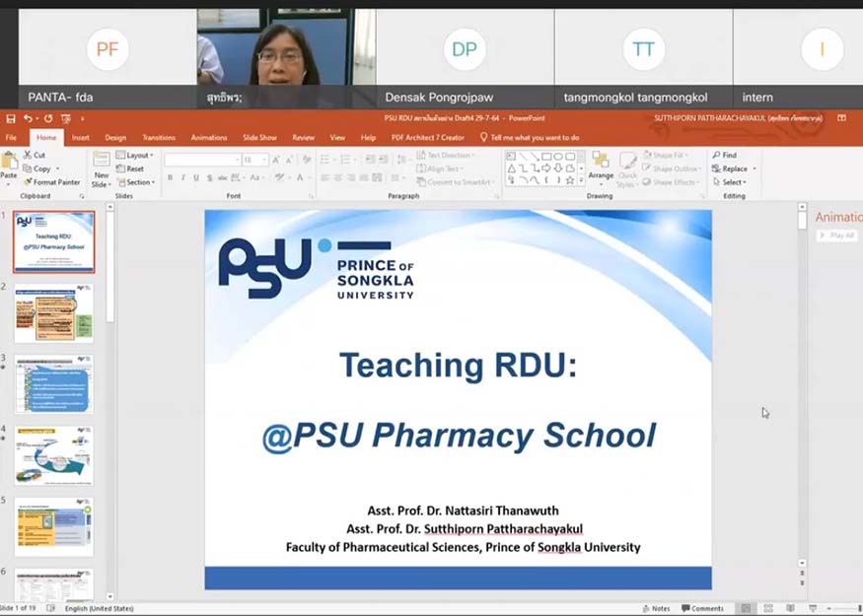Switch to Normal view in status bar
Screen dimensions: 863x616
[x=746, y=608]
